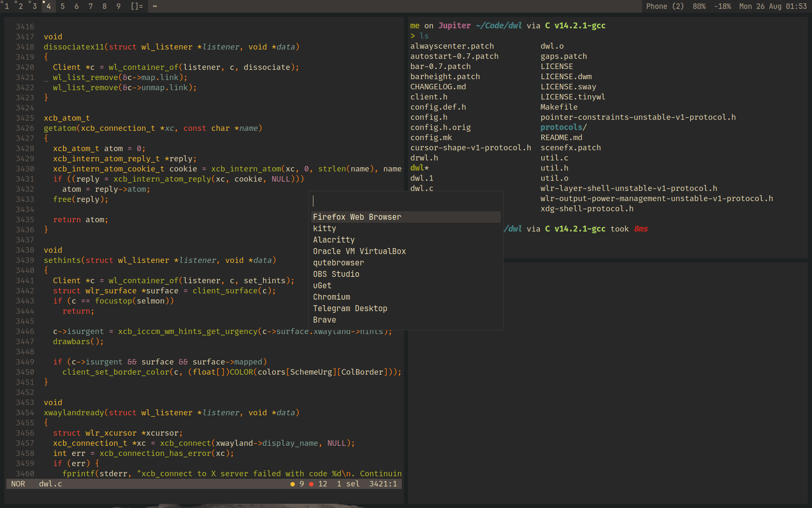Select Alacritty in the launcher
The height and width of the screenshot is (508, 812).
(406, 240)
